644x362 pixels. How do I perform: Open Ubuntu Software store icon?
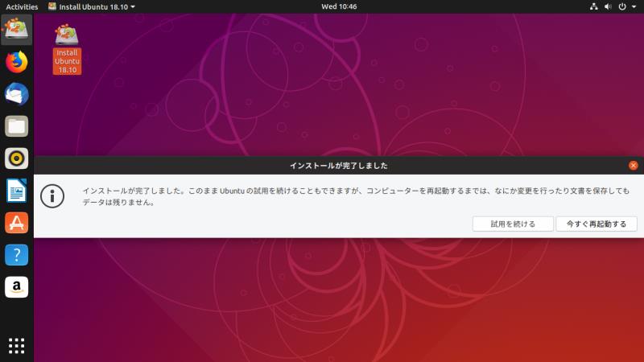tap(16, 223)
